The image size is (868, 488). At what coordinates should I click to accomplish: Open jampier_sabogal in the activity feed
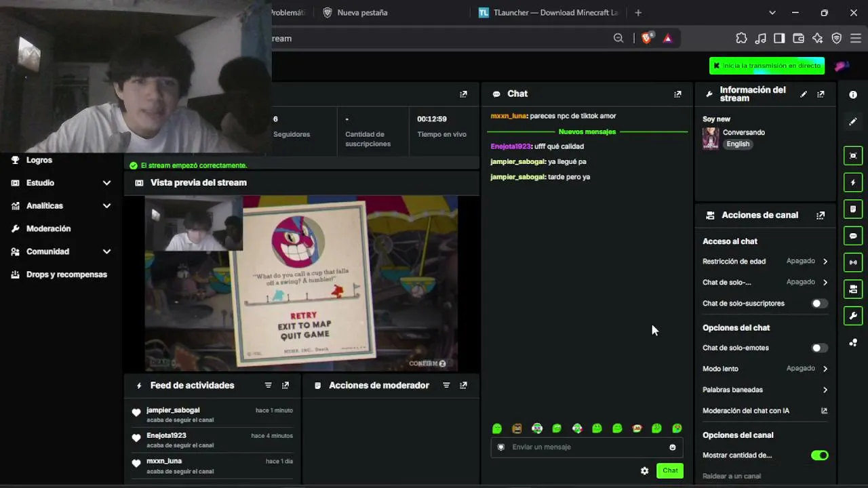pyautogui.click(x=173, y=410)
